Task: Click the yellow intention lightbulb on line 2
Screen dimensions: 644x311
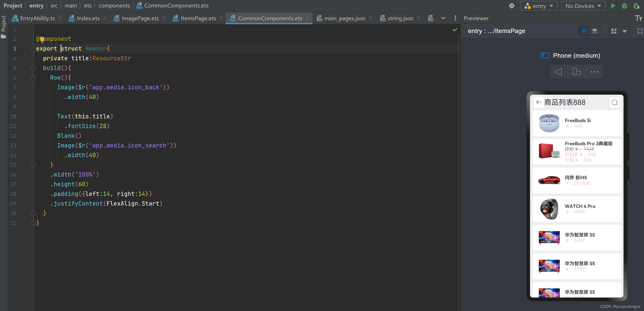Action: tap(42, 39)
